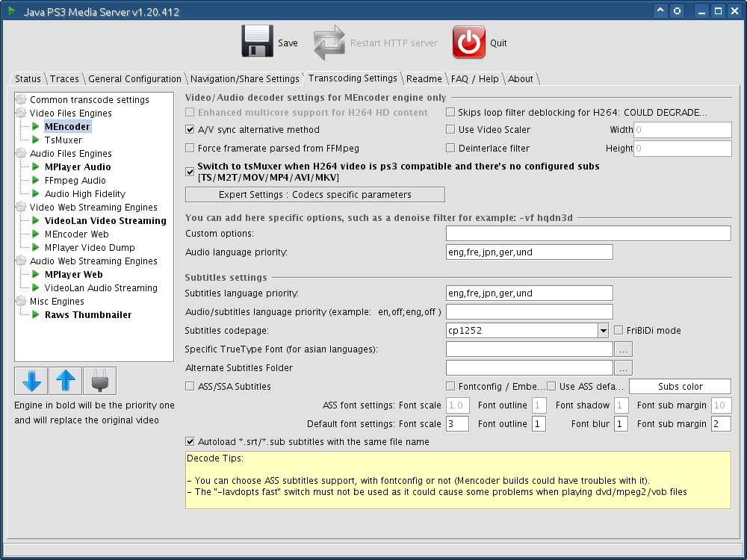Click the green arrow icon beside MPlayer Audio

(36, 167)
